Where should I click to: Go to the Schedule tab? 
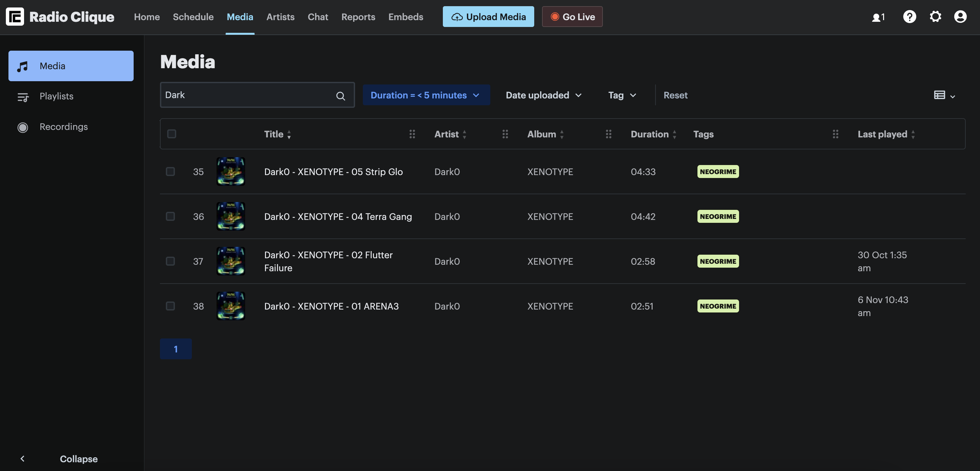tap(193, 17)
